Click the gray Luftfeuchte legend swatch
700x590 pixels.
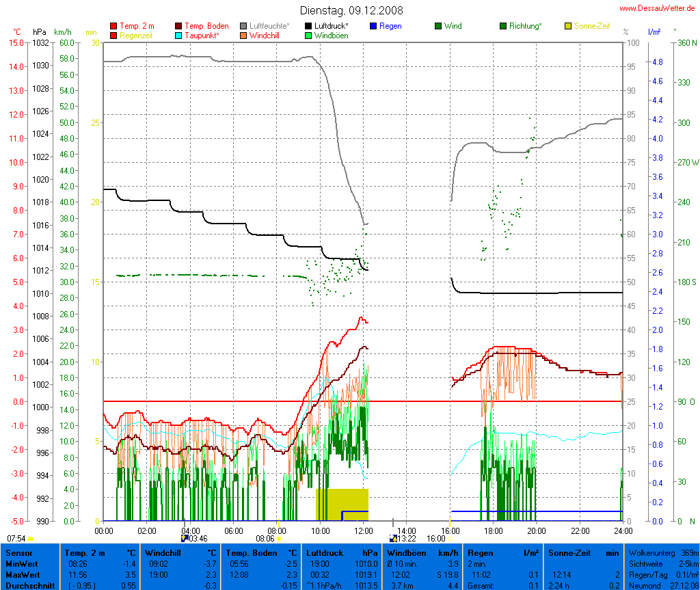(x=244, y=26)
